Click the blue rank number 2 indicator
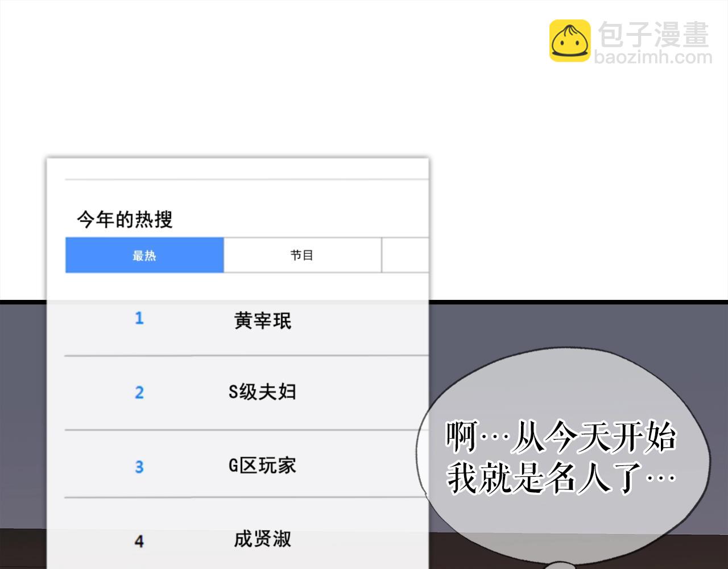The height and width of the screenshot is (569, 728). coord(139,393)
